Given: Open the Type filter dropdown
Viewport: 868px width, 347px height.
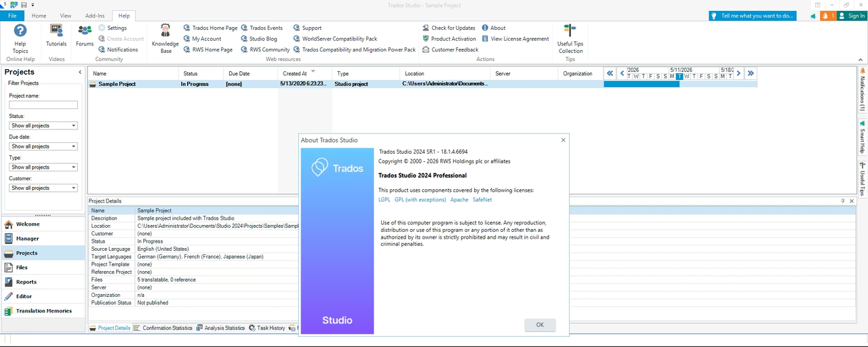Looking at the screenshot, I should click(43, 167).
